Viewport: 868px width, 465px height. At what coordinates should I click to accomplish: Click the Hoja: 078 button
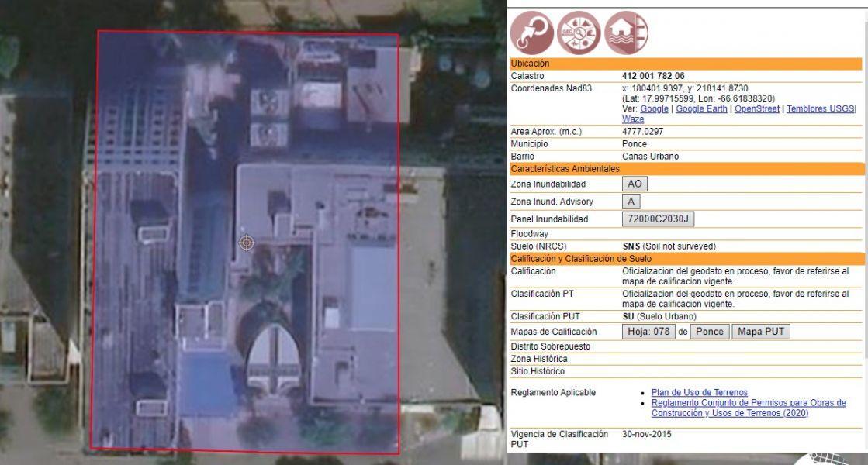648,332
